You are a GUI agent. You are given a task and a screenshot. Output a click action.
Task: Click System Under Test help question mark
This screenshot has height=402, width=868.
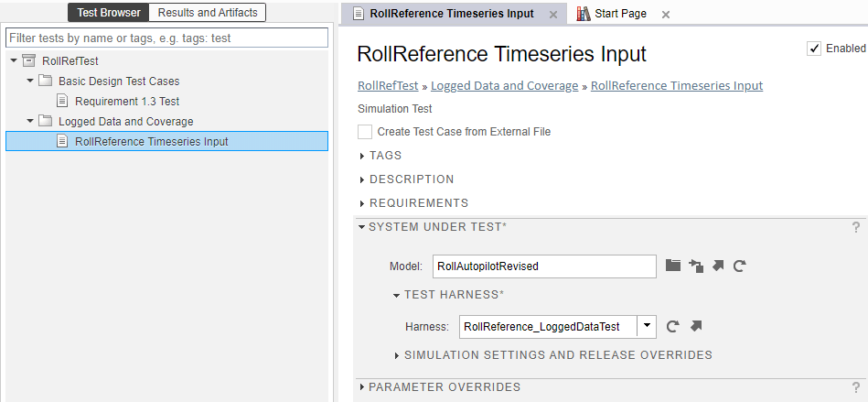click(x=856, y=227)
